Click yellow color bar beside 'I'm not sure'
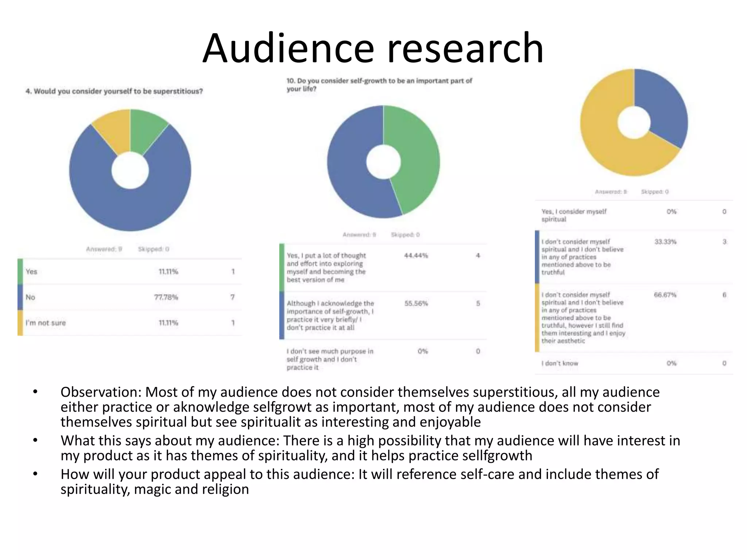The image size is (747, 560). pos(20,323)
